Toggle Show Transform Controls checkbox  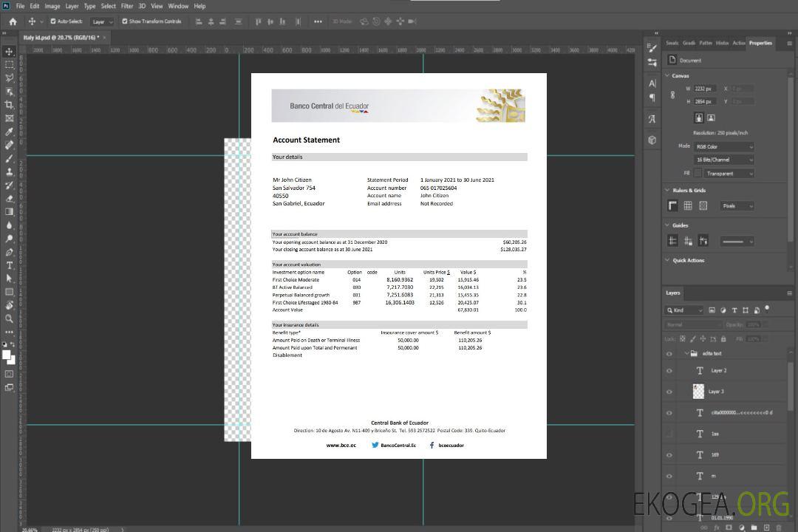pyautogui.click(x=125, y=21)
